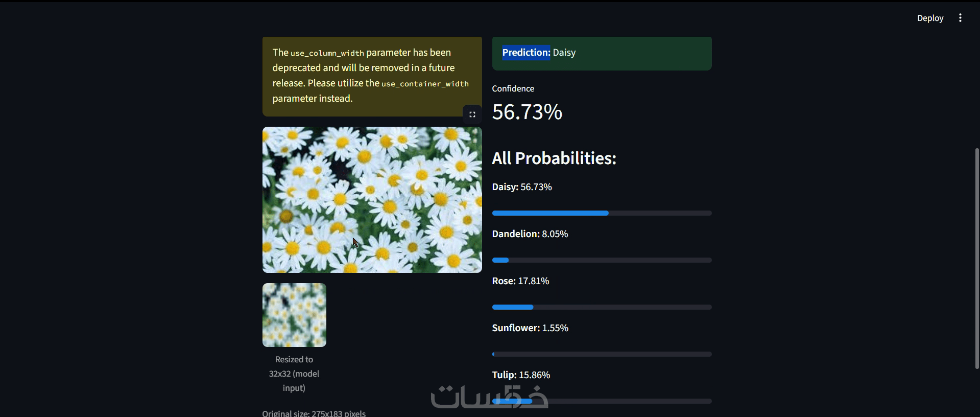Expand the daisy image to fullscreen
The width and height of the screenshot is (980, 417).
pos(472,114)
